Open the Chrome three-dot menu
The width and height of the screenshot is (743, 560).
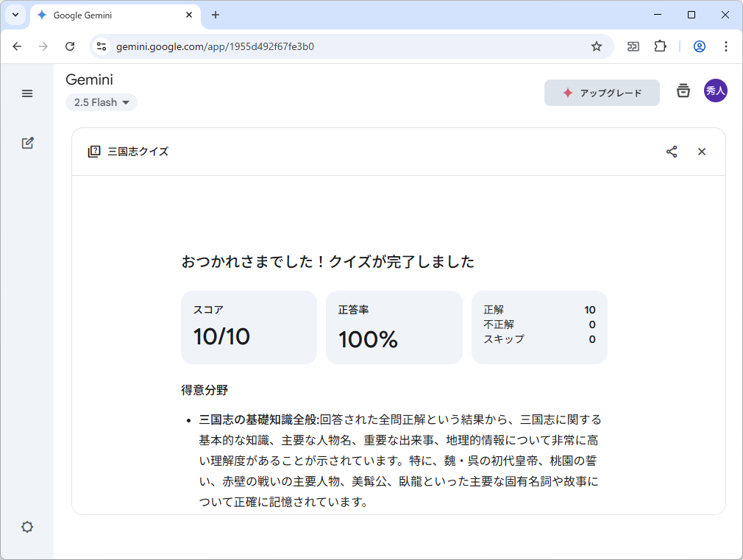(x=726, y=46)
